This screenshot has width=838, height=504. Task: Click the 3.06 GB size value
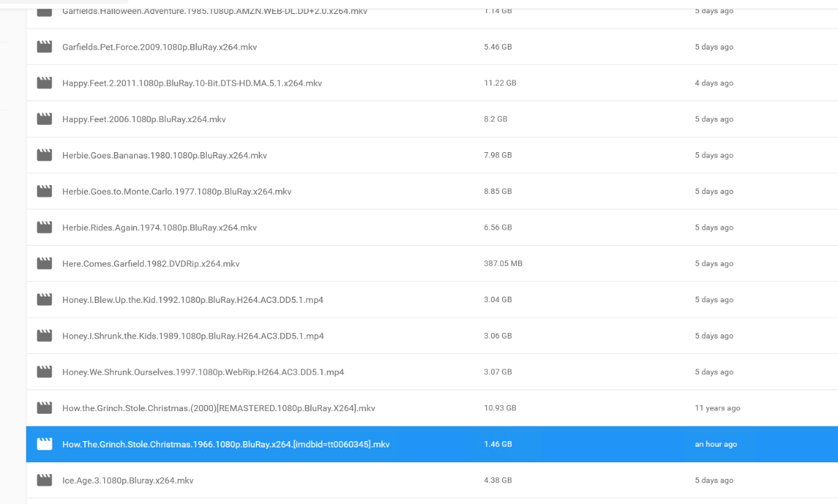498,336
